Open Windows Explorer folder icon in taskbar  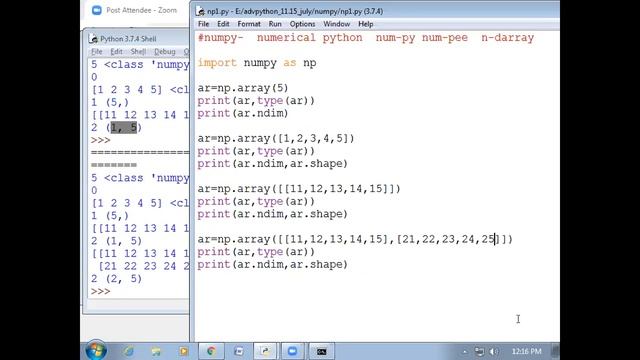pos(156,351)
